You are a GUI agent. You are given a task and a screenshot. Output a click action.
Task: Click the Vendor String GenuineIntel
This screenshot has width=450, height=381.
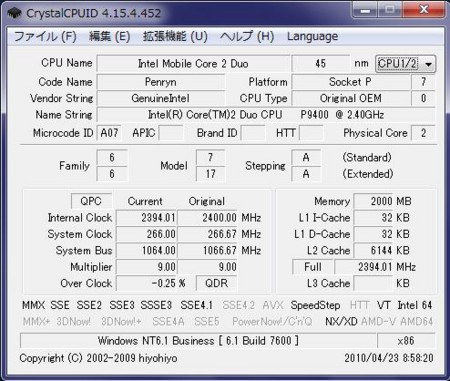[x=161, y=98]
